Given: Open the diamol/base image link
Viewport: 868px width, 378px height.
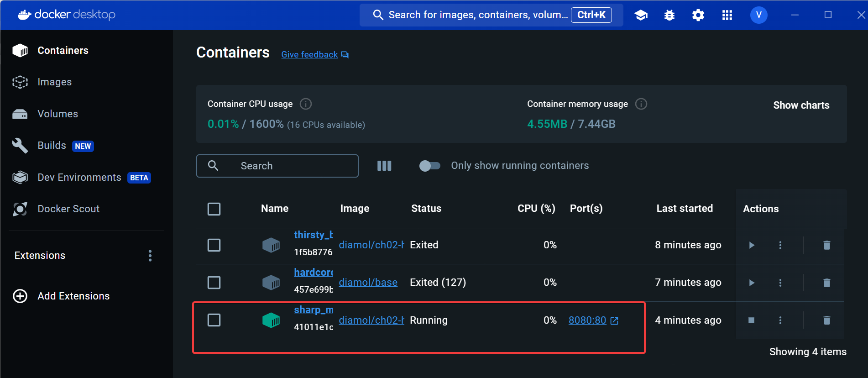Looking at the screenshot, I should (368, 283).
